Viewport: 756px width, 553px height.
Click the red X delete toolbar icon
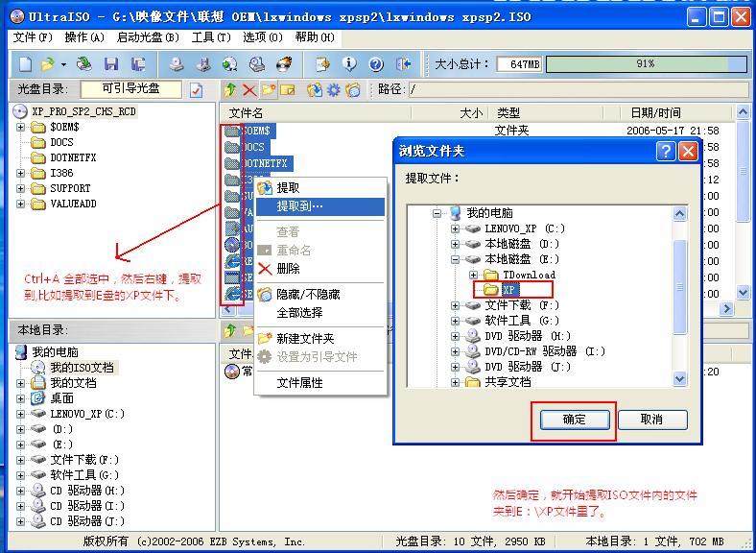pyautogui.click(x=249, y=89)
